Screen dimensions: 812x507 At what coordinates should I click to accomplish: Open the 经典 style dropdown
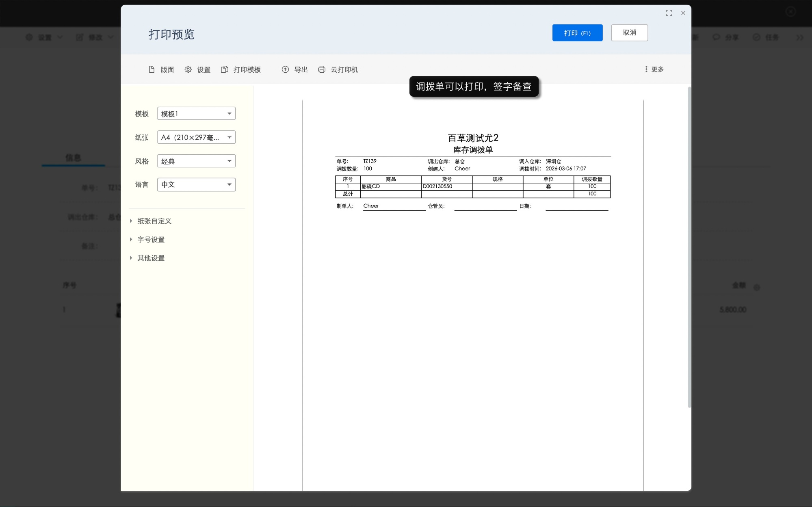click(x=196, y=160)
